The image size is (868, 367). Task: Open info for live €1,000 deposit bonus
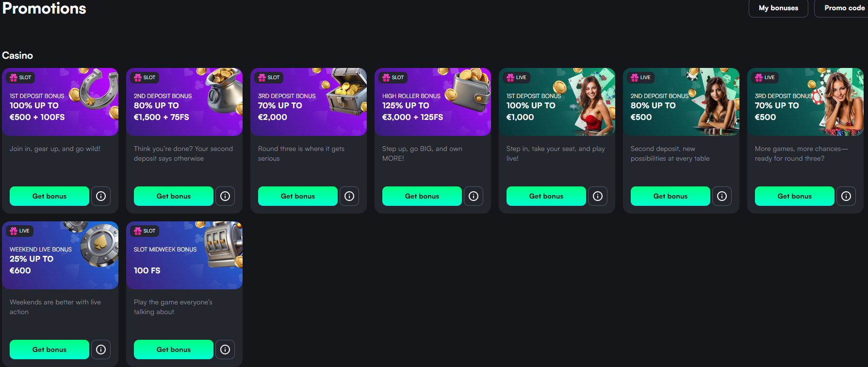[x=598, y=196]
